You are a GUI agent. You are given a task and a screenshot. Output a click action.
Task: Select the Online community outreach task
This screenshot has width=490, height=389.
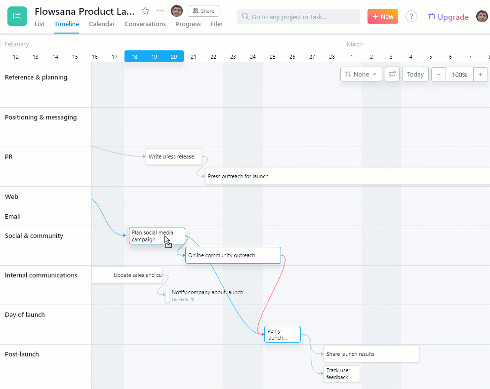233,255
